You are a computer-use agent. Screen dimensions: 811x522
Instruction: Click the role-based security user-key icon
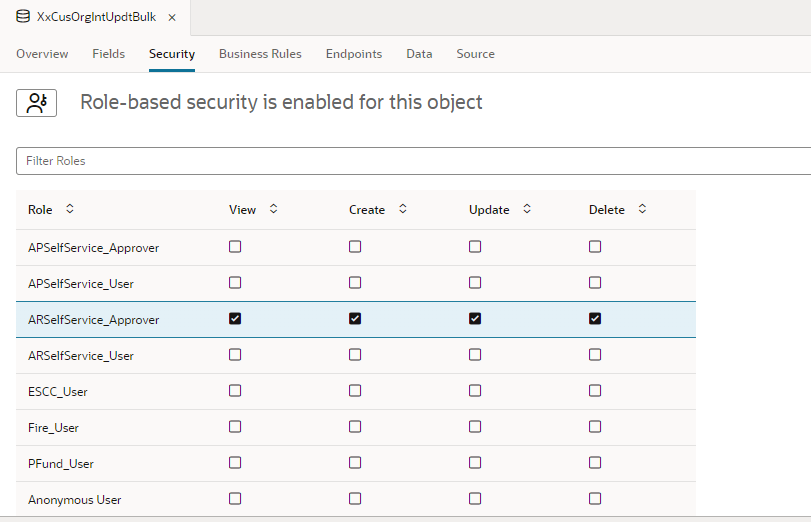(36, 103)
